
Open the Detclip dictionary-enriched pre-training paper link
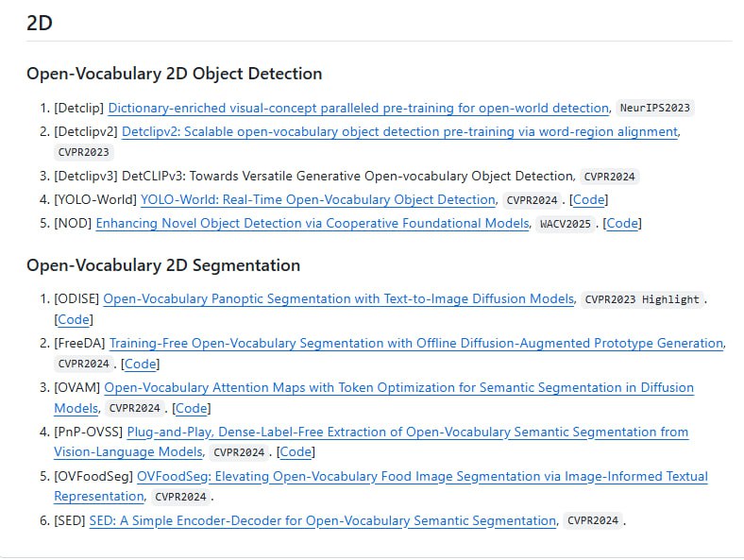coord(359,109)
